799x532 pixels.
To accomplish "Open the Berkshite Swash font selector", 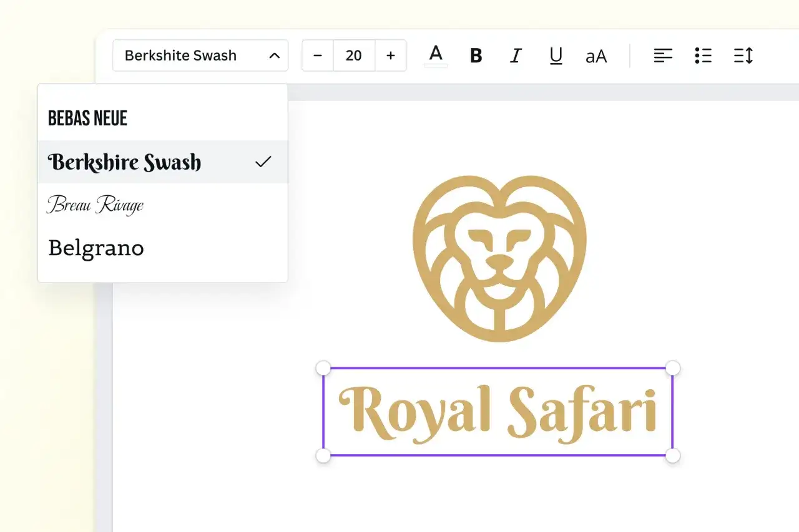I will coord(180,55).
